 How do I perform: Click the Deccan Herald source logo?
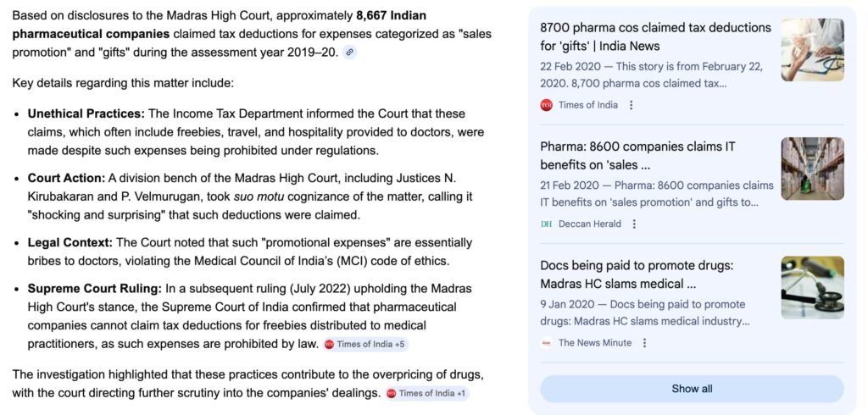(546, 224)
